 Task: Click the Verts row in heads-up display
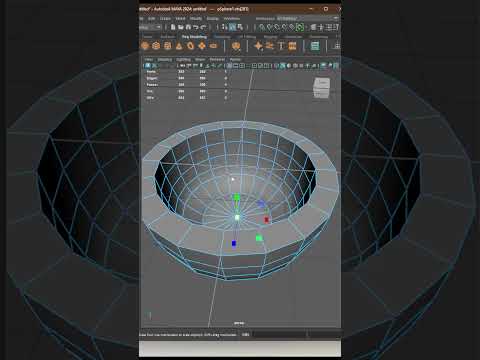point(187,72)
